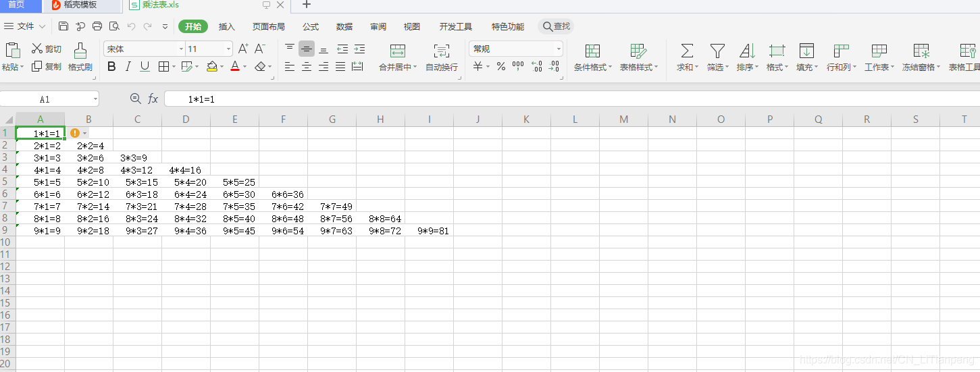Expand the quick access toolbar customize arrow

pos(165,26)
